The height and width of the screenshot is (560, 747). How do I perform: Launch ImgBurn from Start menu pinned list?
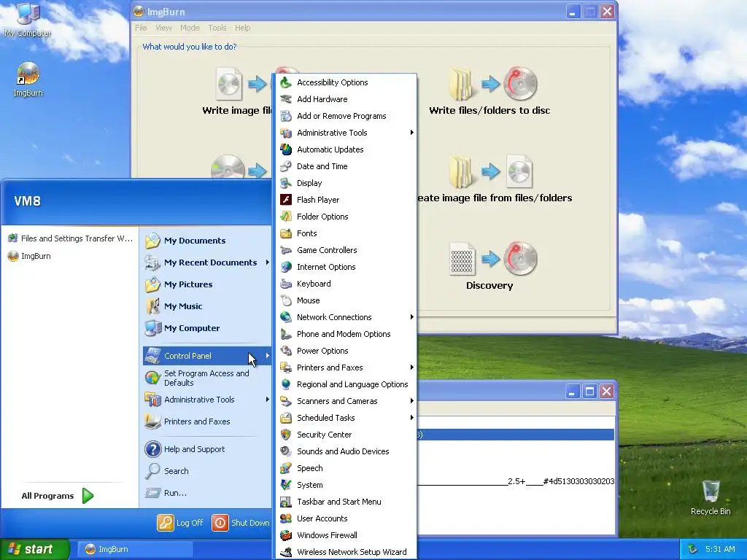70,256
